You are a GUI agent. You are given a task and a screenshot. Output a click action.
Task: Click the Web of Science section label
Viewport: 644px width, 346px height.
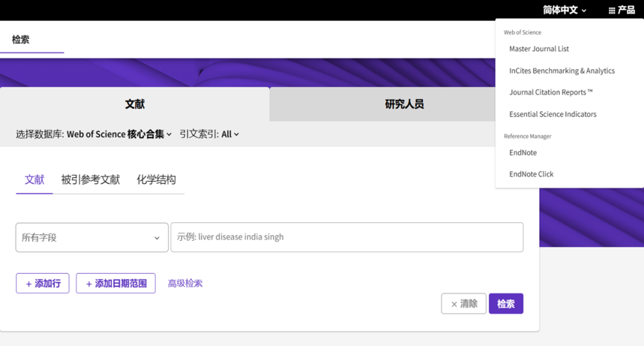523,32
